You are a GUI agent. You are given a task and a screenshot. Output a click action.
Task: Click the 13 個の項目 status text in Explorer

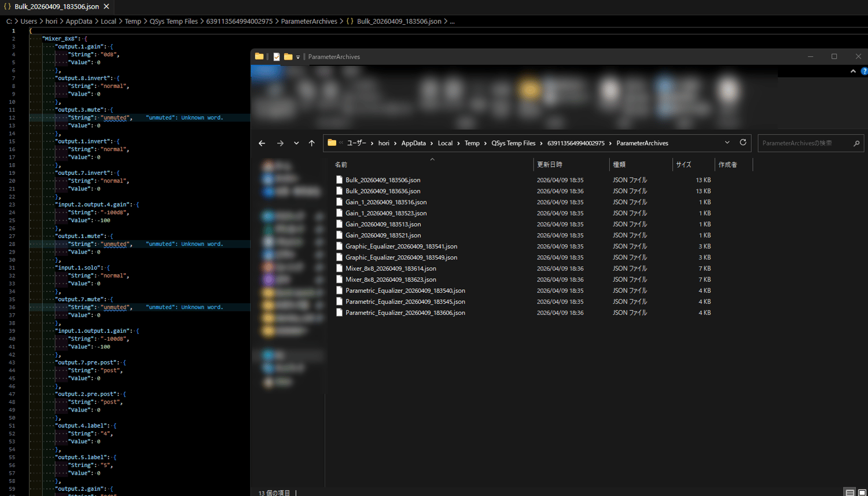coord(274,493)
